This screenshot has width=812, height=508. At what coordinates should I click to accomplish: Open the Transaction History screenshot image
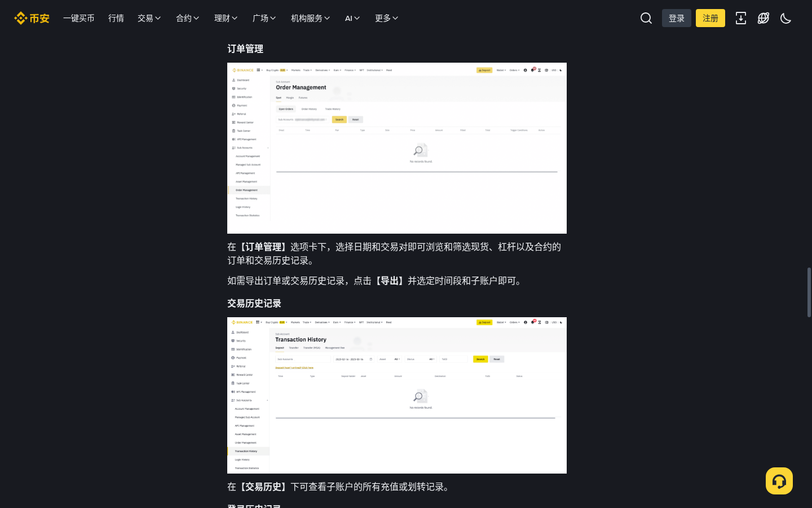click(x=397, y=395)
